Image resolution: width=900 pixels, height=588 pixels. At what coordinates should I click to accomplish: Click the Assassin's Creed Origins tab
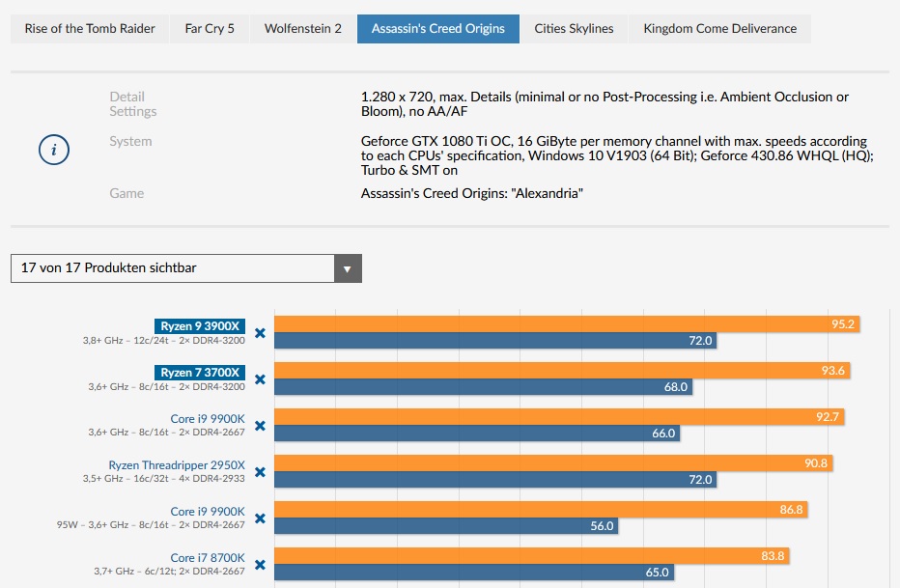click(438, 29)
